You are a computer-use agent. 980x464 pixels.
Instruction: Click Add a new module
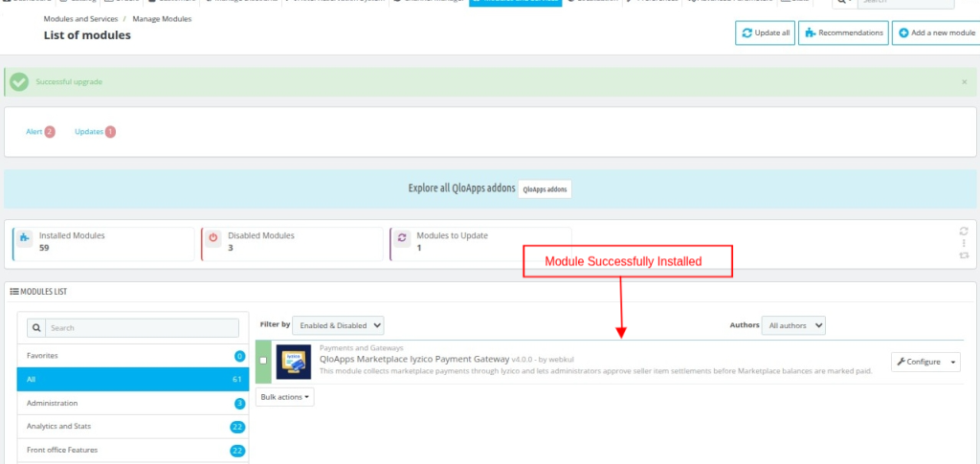click(936, 33)
